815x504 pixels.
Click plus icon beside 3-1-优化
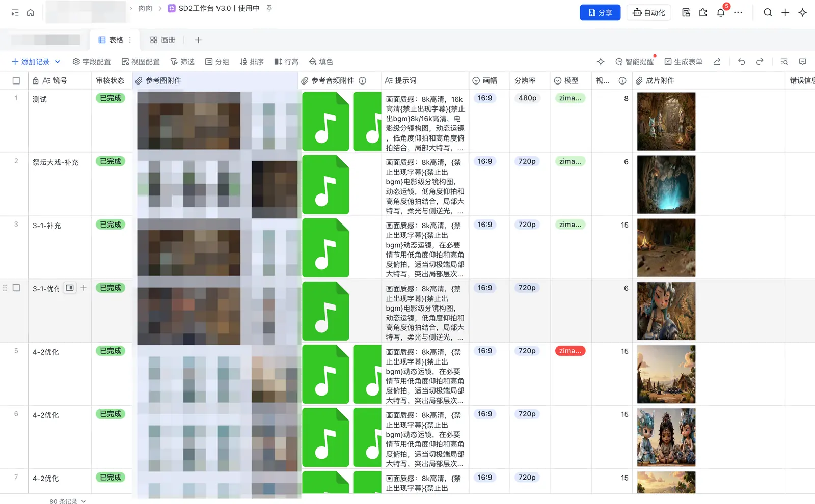(x=84, y=288)
